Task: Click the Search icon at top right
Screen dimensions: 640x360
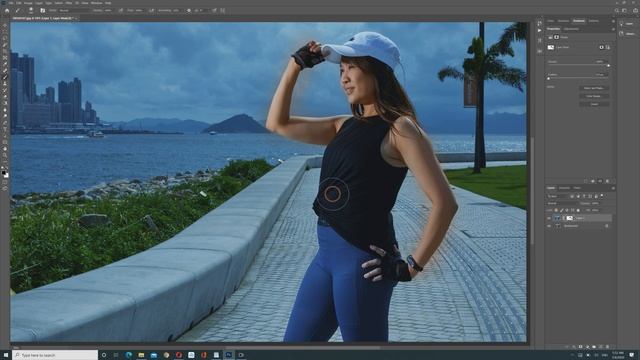Action: (617, 10)
